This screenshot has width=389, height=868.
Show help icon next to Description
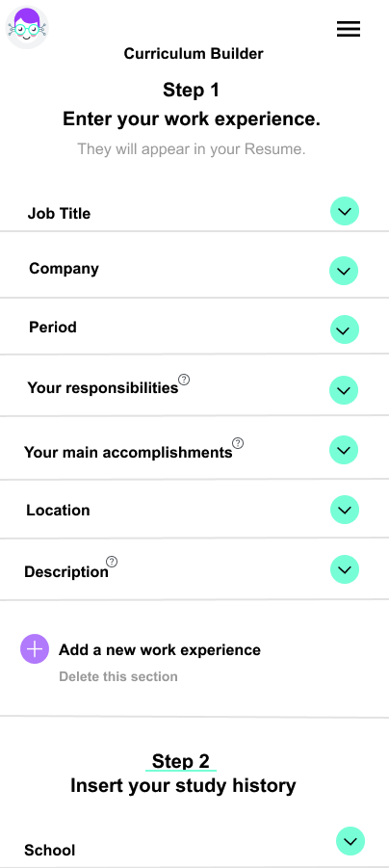112,562
